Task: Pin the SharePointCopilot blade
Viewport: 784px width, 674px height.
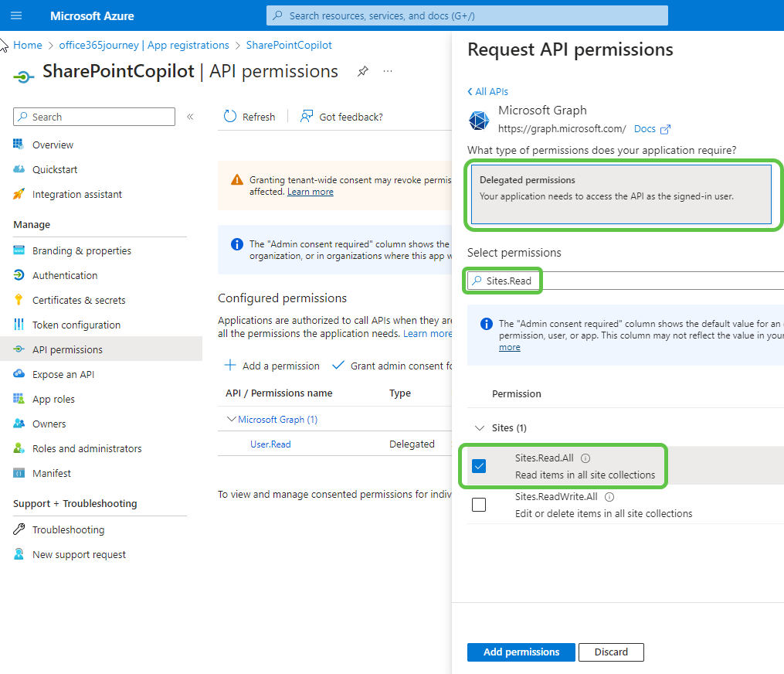Action: 362,71
